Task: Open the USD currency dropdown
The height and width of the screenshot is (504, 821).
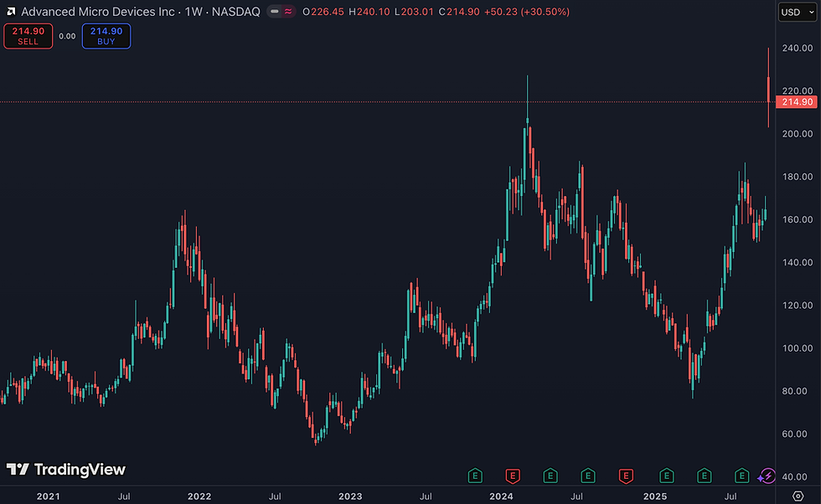Action: pyautogui.click(x=798, y=12)
